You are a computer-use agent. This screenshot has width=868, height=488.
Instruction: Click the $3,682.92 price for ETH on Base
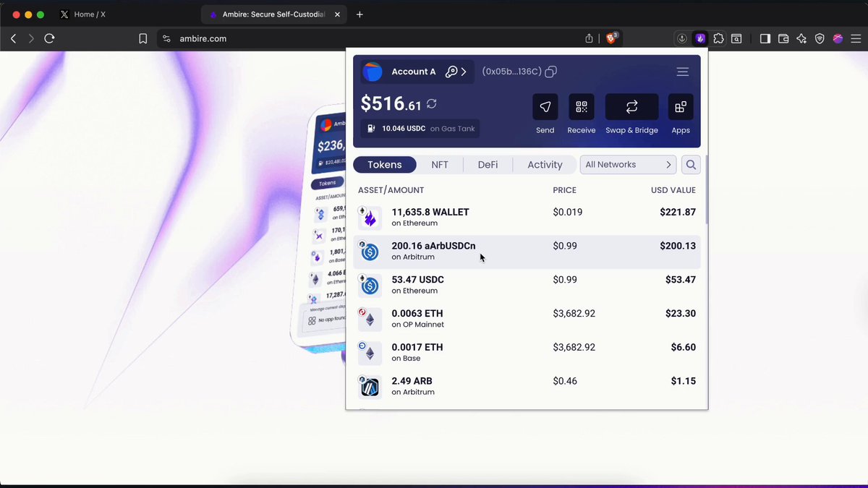(574, 348)
